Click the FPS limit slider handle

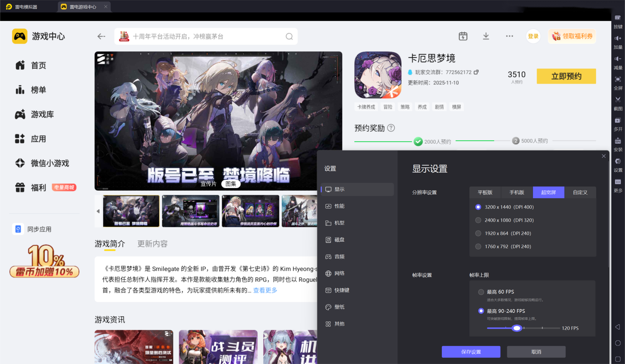tap(517, 328)
